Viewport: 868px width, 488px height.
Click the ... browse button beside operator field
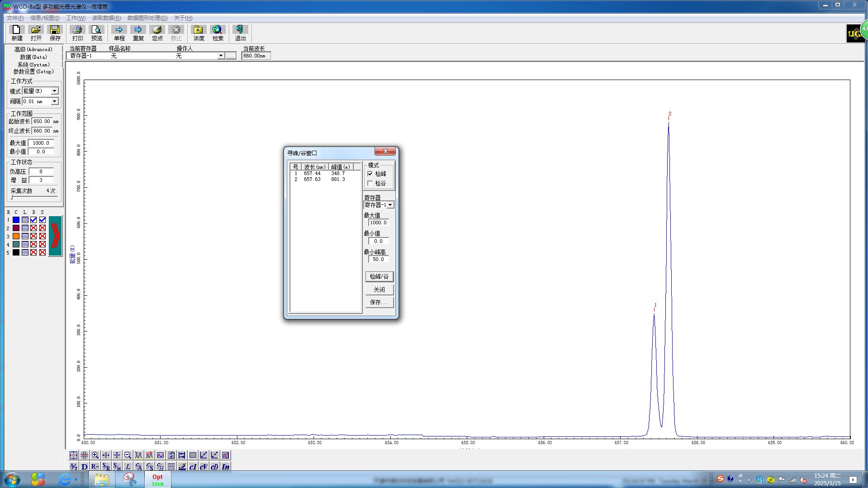click(231, 56)
